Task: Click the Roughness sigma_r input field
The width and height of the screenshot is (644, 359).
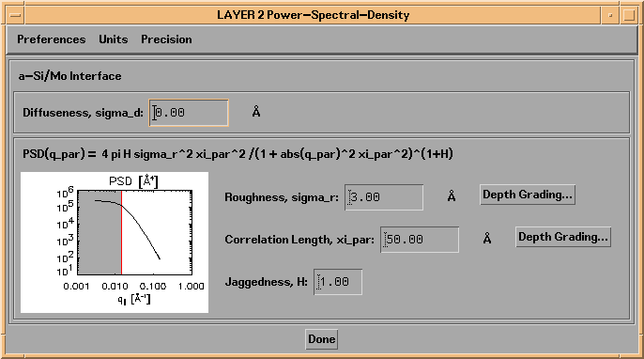Action: click(384, 197)
